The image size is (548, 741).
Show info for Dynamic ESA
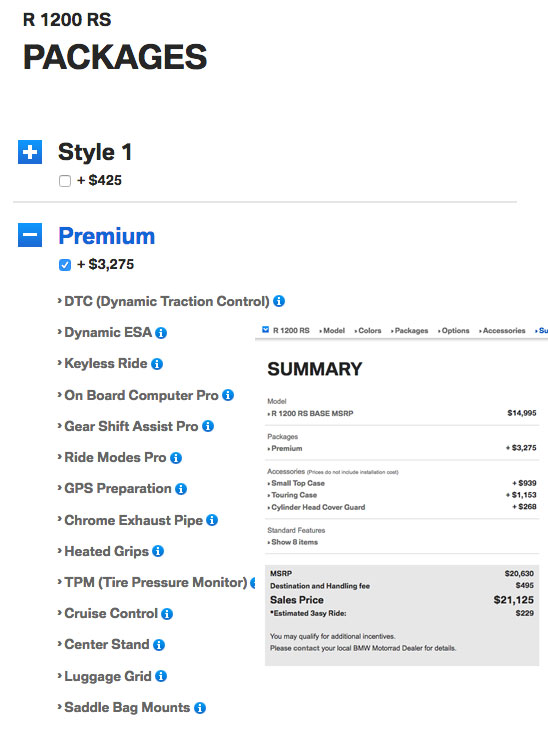click(161, 333)
